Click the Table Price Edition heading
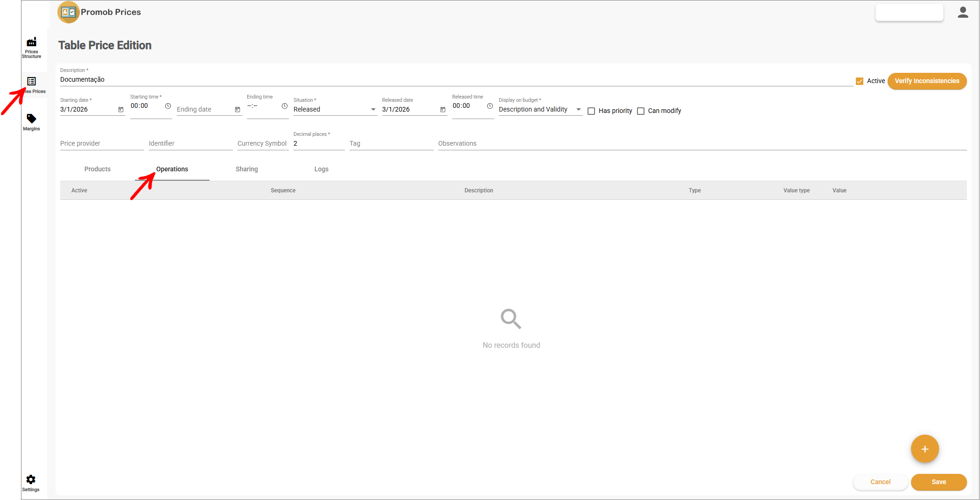Image resolution: width=980 pixels, height=500 pixels. pos(105,45)
